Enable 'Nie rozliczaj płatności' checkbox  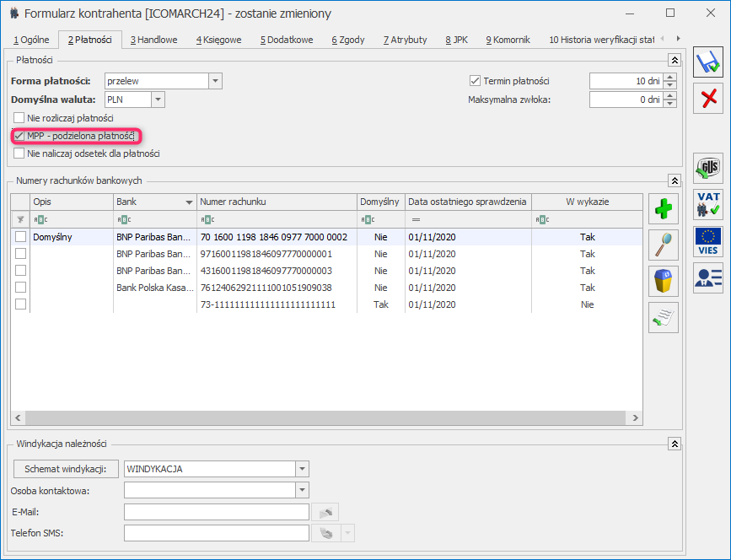(x=19, y=118)
